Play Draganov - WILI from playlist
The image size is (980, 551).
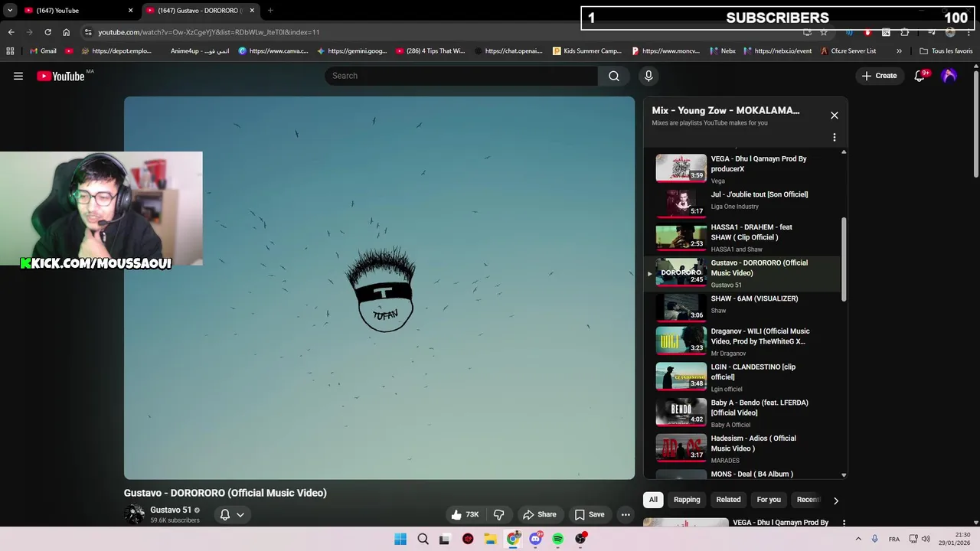(743, 341)
